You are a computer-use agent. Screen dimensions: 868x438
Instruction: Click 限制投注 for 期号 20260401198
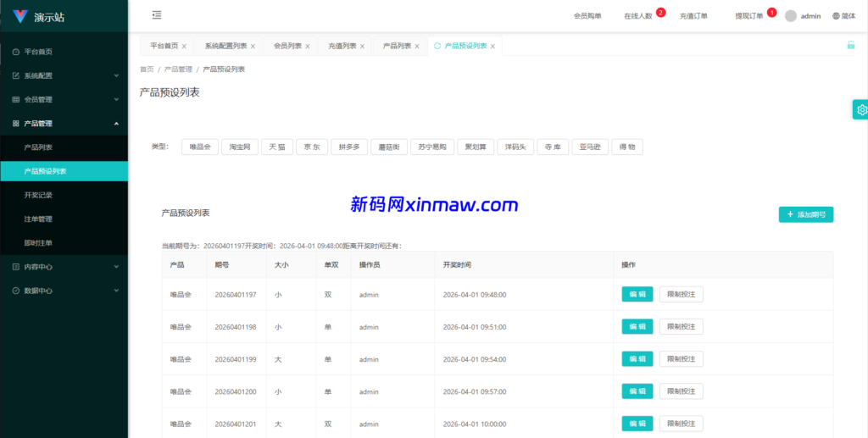(681, 327)
